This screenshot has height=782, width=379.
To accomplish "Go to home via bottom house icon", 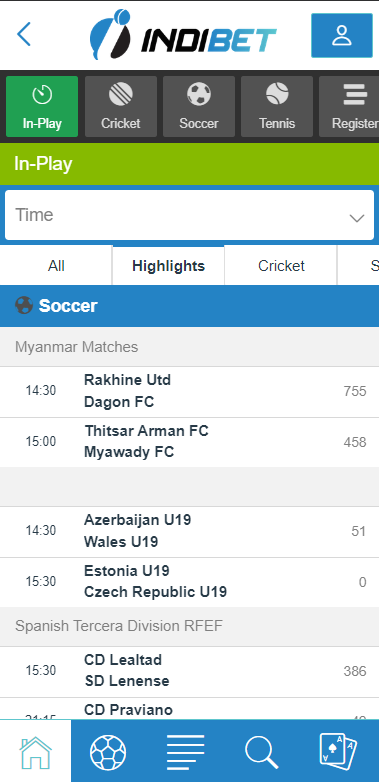I will (35, 752).
